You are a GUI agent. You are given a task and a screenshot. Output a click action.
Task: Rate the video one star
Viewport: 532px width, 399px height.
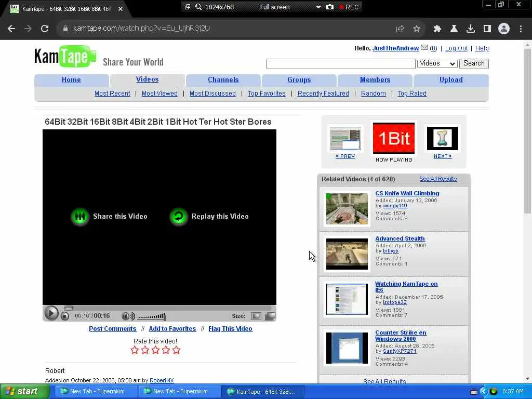[135, 350]
